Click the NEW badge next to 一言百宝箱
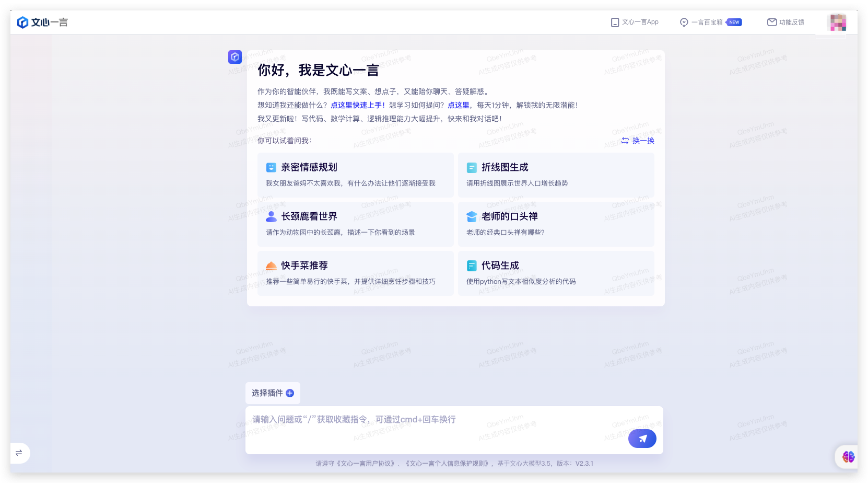868x483 pixels. click(734, 22)
